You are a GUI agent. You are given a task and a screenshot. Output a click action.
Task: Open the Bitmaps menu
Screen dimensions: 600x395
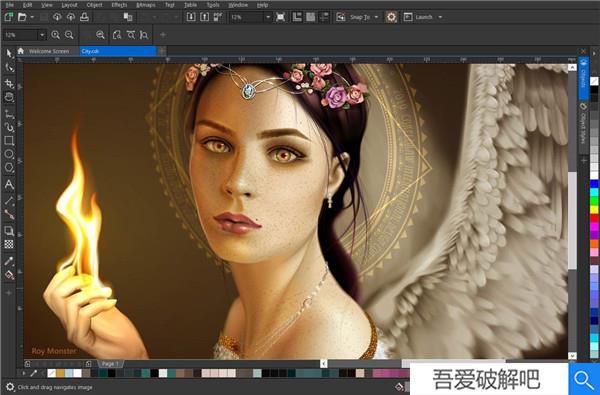[146, 5]
